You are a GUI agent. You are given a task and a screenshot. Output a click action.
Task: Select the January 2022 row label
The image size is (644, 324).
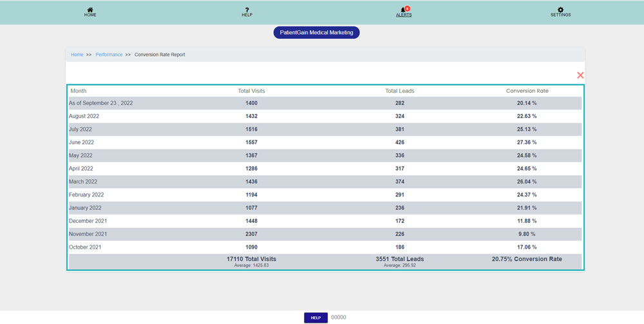(x=85, y=208)
